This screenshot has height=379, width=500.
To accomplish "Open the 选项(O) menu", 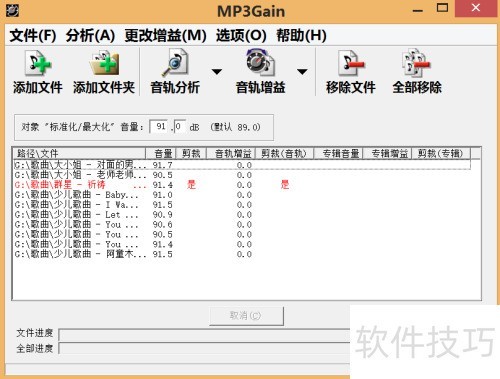I will [241, 35].
